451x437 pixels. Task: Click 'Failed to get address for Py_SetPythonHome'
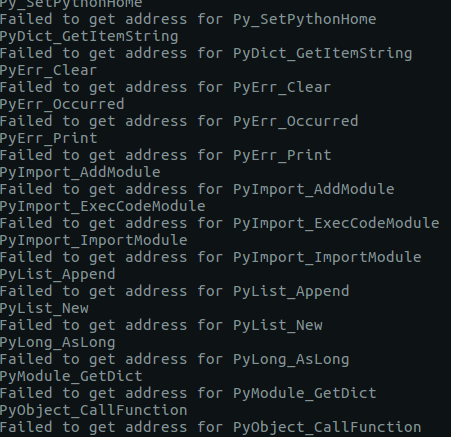tap(188, 19)
